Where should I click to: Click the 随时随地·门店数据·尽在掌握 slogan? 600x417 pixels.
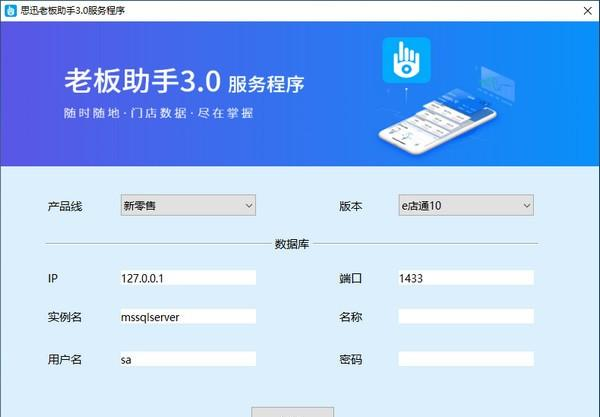tap(158, 113)
